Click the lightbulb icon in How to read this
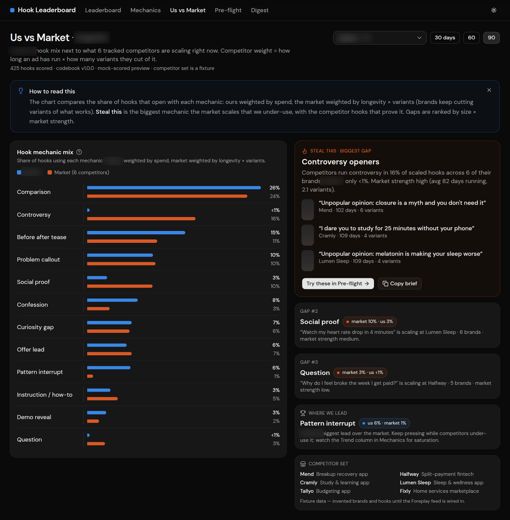This screenshot has height=520, width=510. point(21,91)
